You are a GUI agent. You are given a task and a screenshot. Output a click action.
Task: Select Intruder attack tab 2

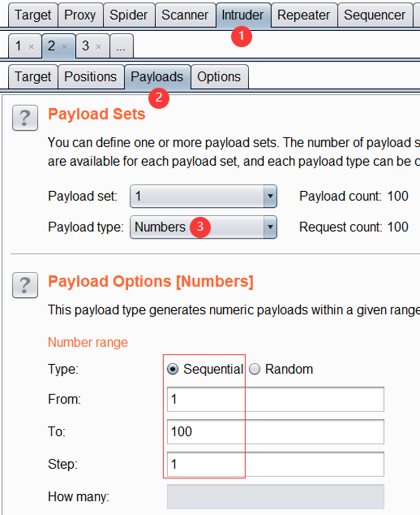51,46
